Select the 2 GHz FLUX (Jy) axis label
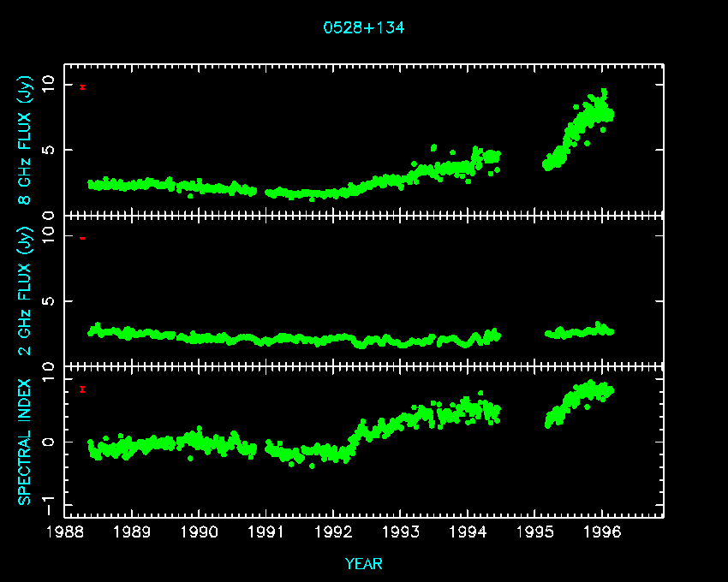The width and height of the screenshot is (728, 582). tap(26, 290)
